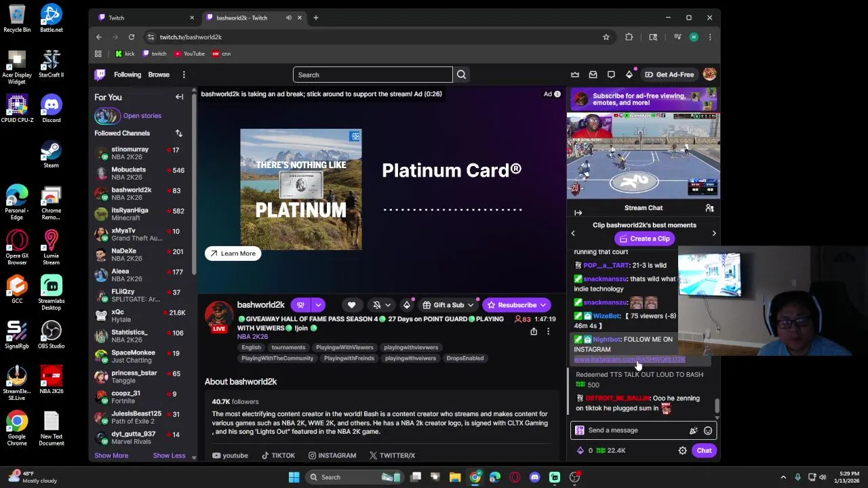The image size is (868, 488).
Task: Open the TIKTOK social link
Action: point(278,455)
